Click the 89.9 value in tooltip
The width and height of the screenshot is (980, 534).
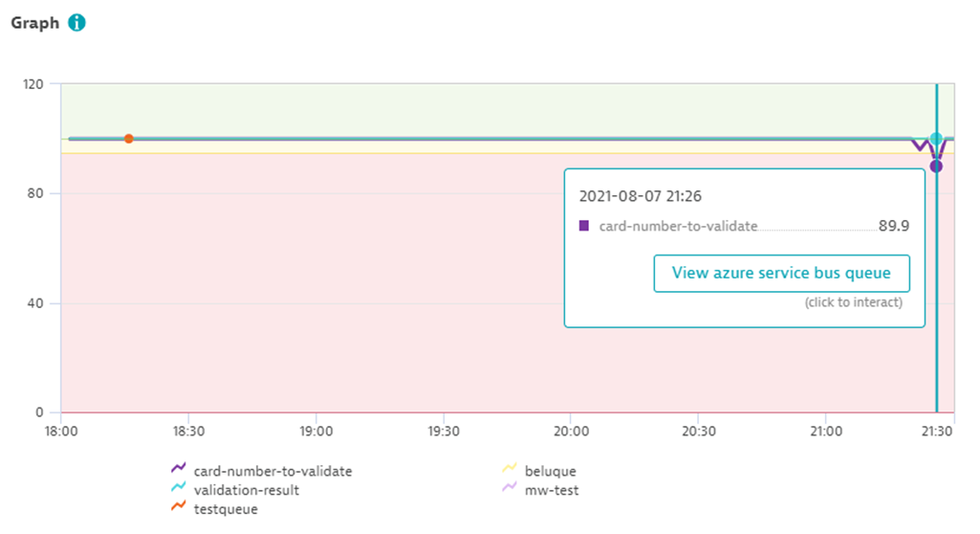tap(894, 226)
